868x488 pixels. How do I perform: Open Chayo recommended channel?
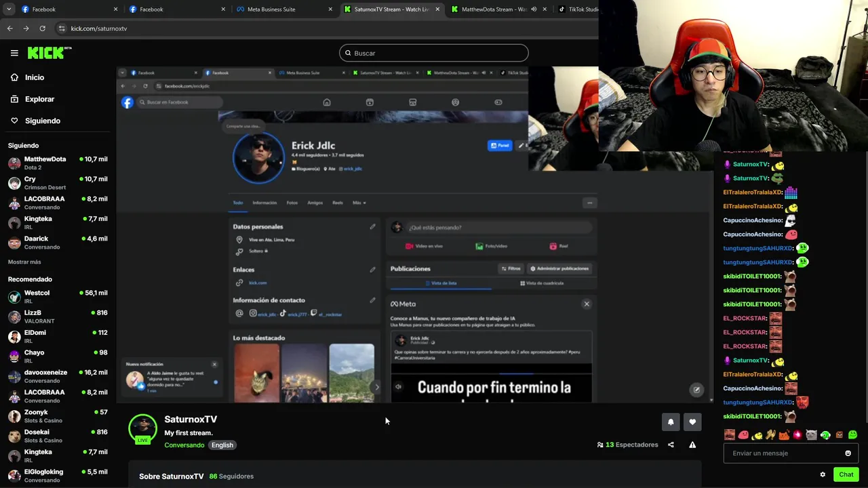tap(58, 357)
